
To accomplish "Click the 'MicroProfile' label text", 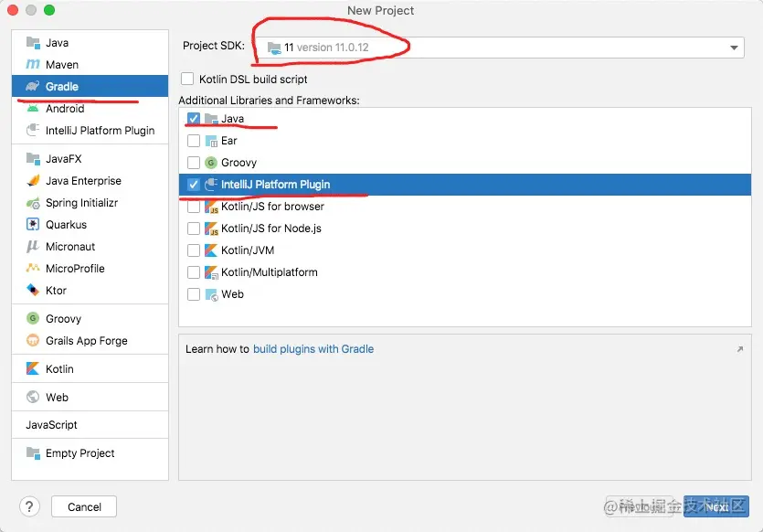I will 76,269.
